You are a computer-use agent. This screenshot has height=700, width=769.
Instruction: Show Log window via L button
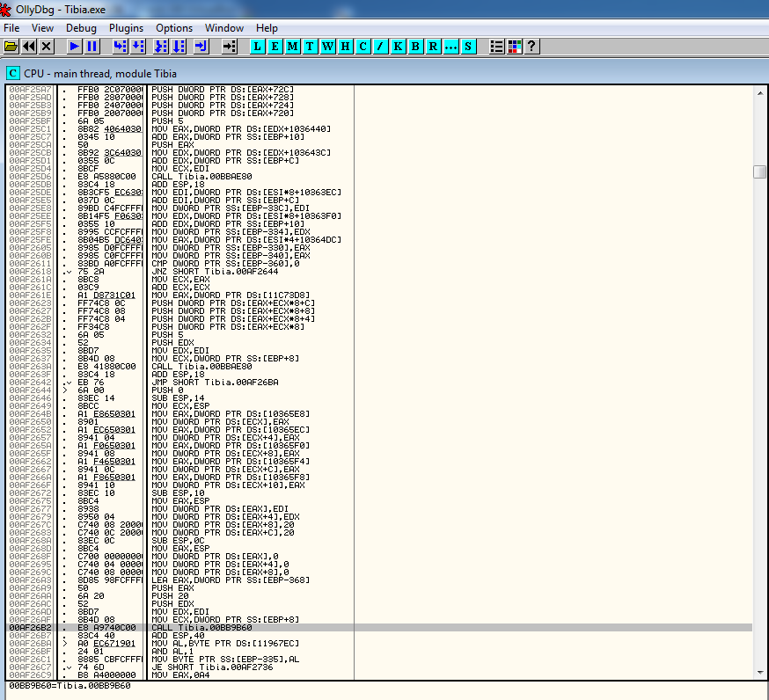point(258,47)
